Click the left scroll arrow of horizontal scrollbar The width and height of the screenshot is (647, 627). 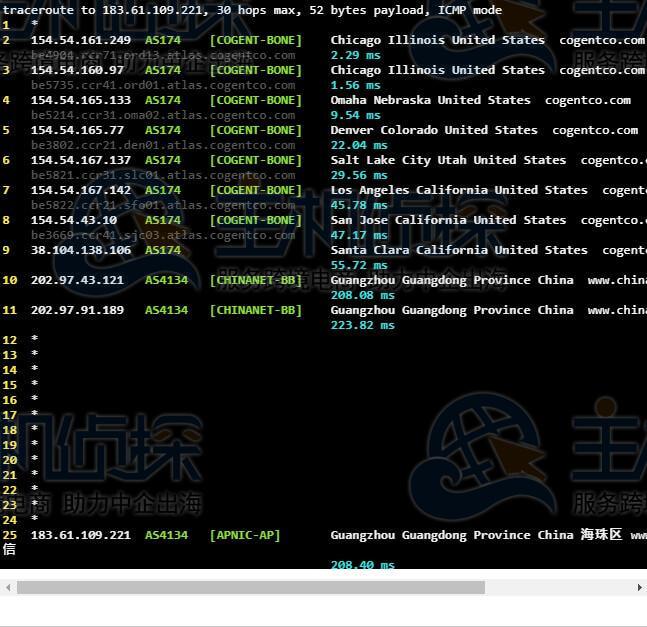(x=8, y=587)
